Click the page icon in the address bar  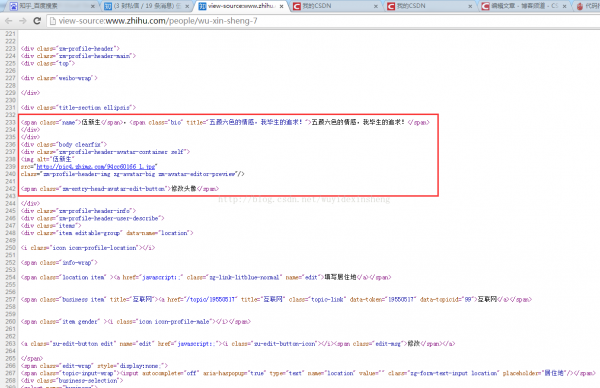coord(53,21)
